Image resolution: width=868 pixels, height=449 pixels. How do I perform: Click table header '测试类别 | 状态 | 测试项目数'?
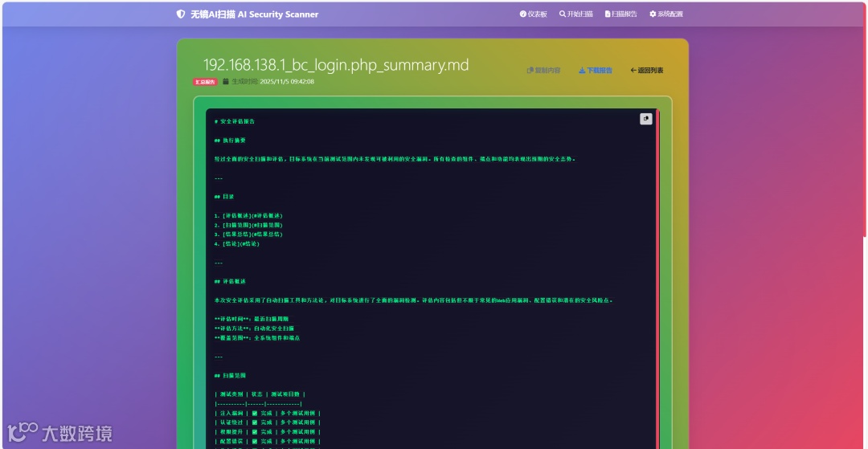click(260, 394)
